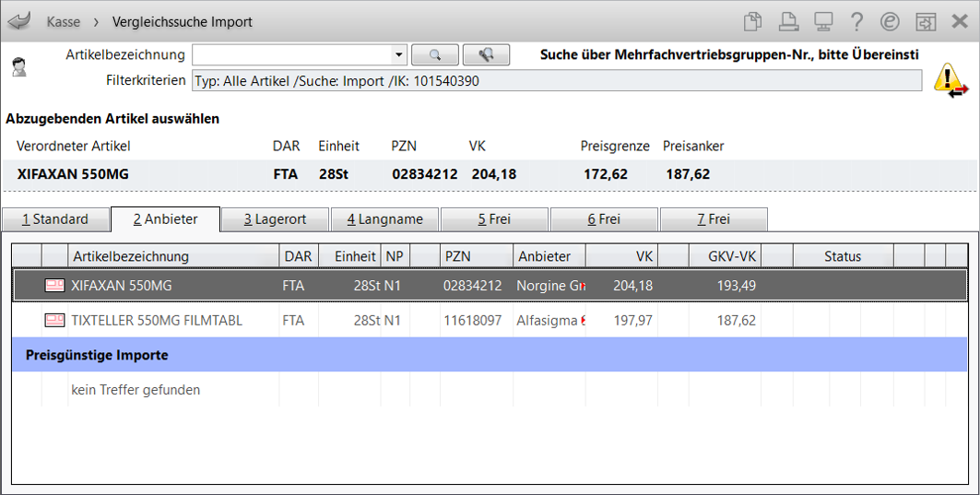Screen dimensions: 980x495
Task: Close the Vergleichssuche Import window
Action: coord(960,22)
